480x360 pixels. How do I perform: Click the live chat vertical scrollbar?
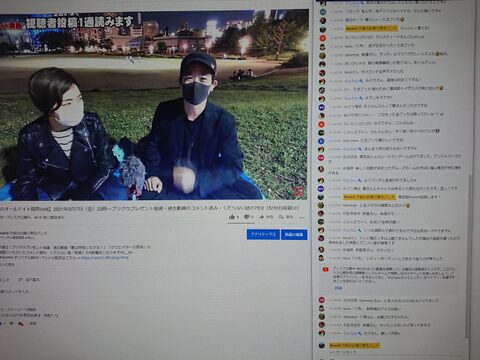click(470, 256)
